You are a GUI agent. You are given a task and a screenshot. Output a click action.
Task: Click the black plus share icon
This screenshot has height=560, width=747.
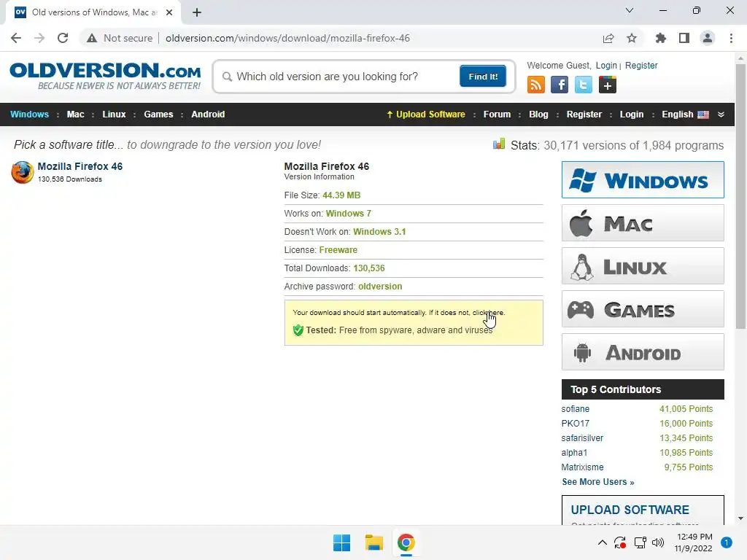608,85
